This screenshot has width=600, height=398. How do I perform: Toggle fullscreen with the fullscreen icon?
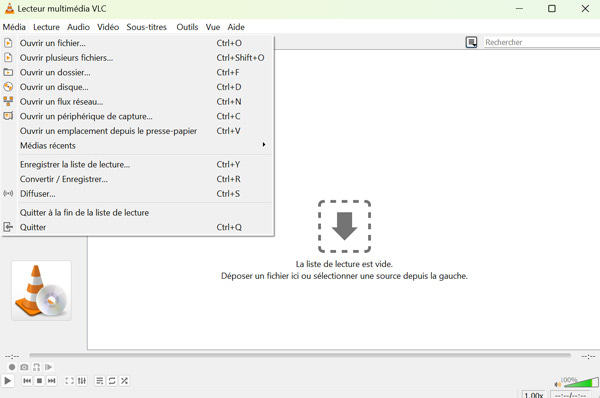pyautogui.click(x=69, y=381)
